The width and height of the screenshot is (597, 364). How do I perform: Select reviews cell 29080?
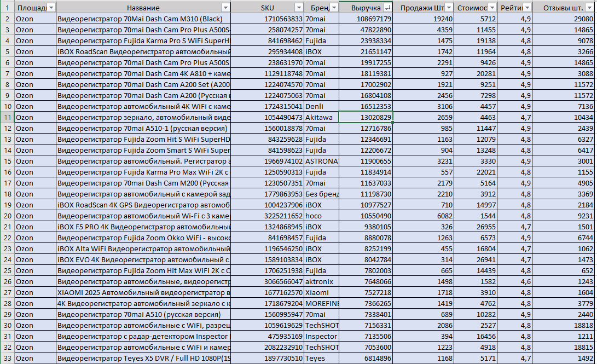click(x=564, y=19)
